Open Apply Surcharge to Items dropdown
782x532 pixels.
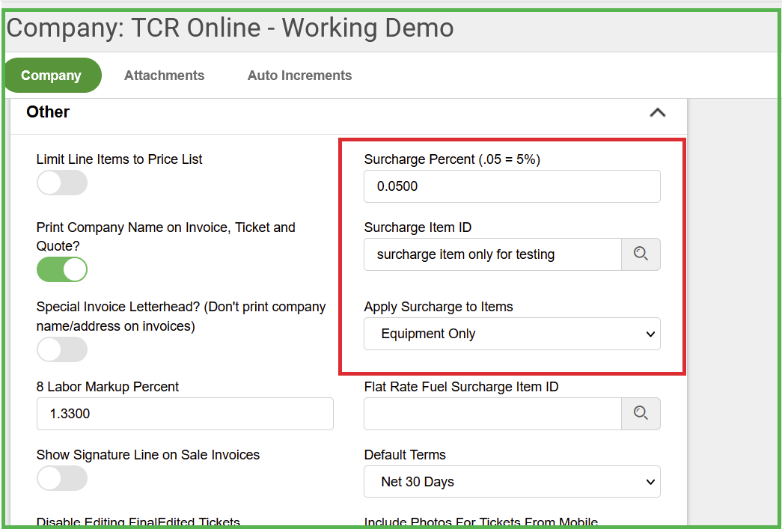point(512,334)
